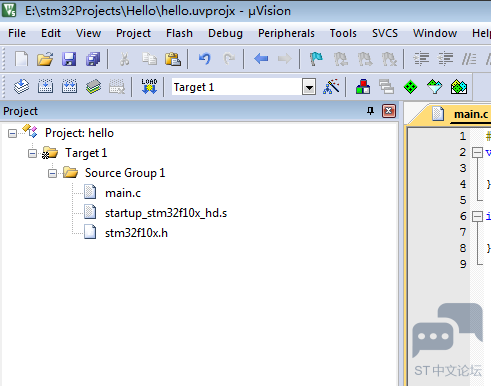
Task: Fold code block at line 6
Action: pyautogui.click(x=477, y=217)
